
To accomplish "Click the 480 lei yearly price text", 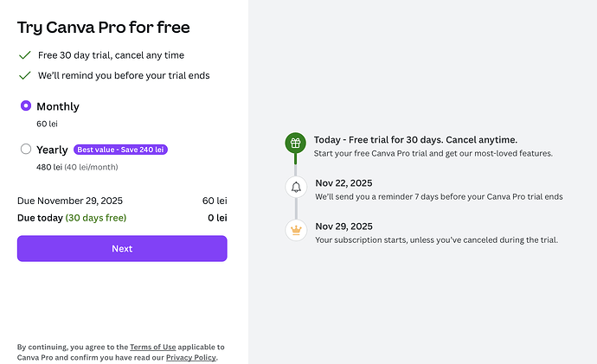I will 49,167.
